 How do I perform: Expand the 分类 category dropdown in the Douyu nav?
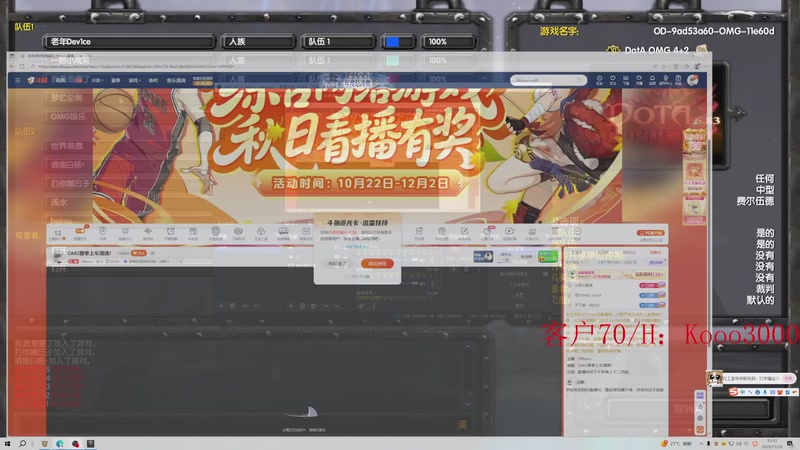[97, 80]
